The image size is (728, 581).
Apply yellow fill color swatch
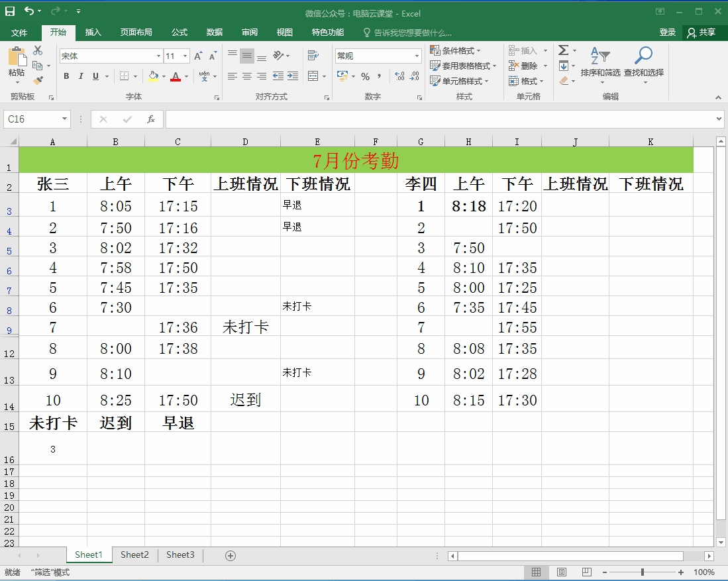click(x=153, y=76)
